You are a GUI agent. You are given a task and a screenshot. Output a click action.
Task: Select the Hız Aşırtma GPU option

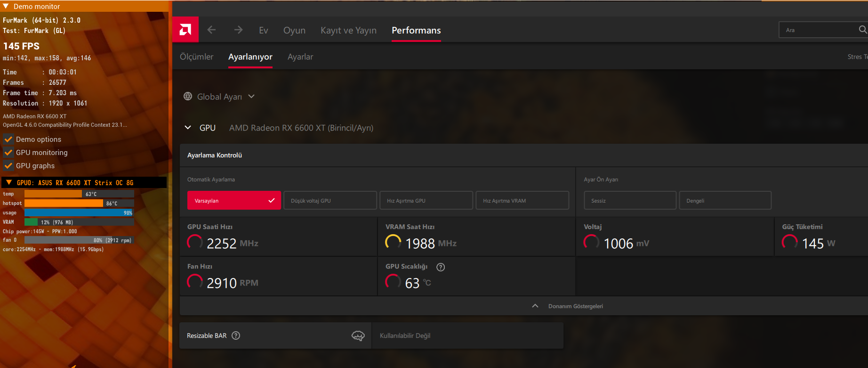426,200
